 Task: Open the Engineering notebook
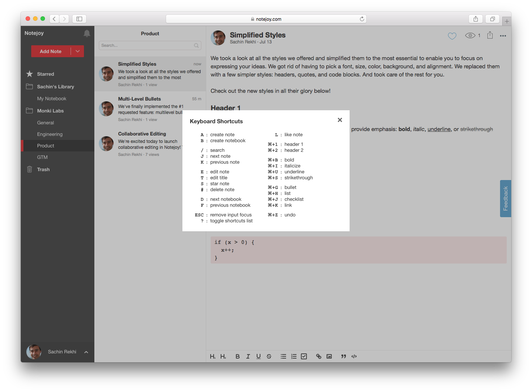coord(50,134)
